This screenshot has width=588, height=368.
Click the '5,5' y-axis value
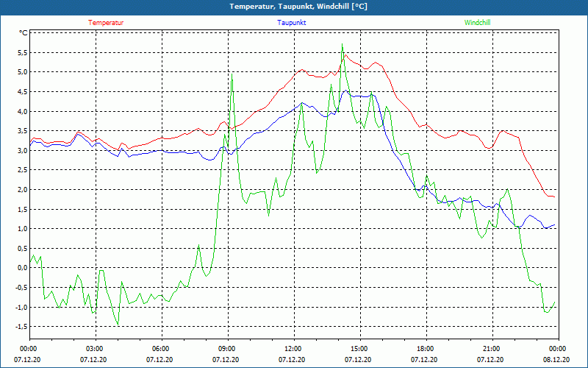(x=23, y=52)
